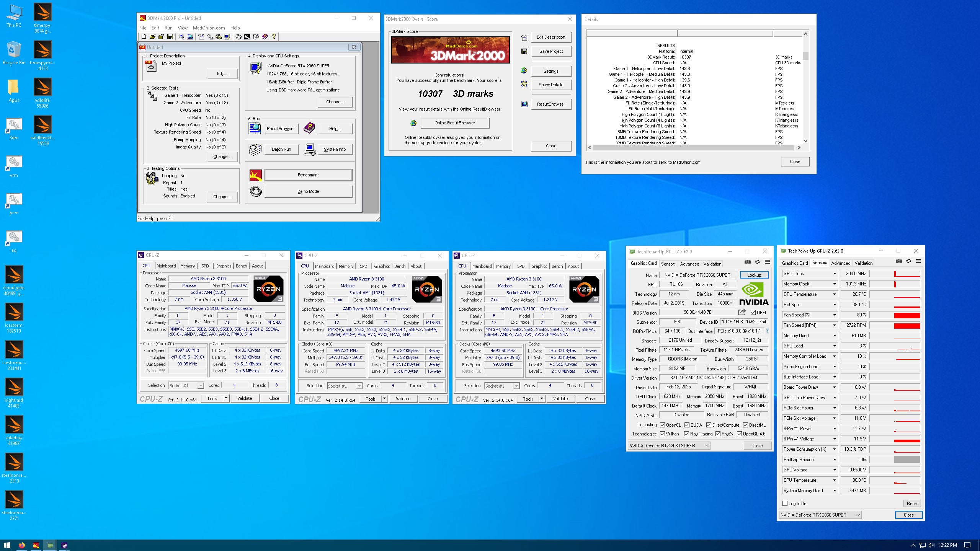Open the Recycle Bin desktop icon
This screenshot has height=551, width=980.
click(x=14, y=53)
